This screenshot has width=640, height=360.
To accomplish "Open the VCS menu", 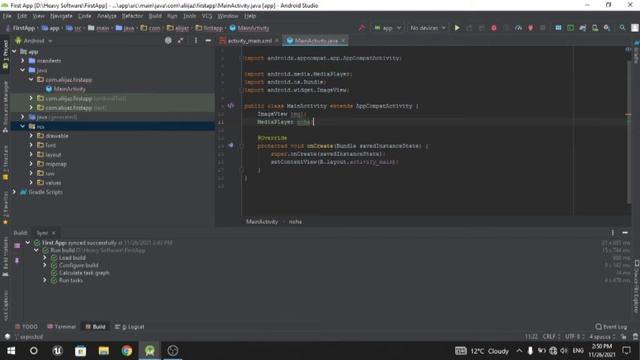I will click(x=207, y=16).
